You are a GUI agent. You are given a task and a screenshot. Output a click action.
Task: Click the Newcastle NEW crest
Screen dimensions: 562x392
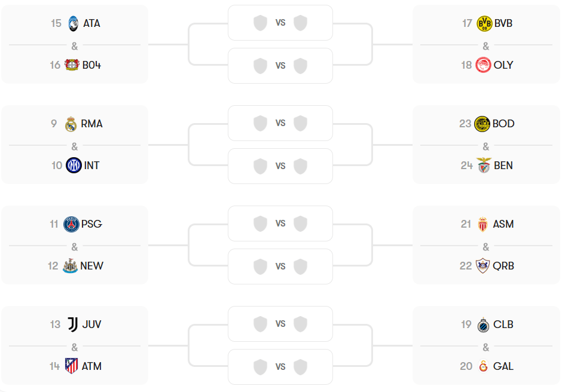[x=70, y=266]
